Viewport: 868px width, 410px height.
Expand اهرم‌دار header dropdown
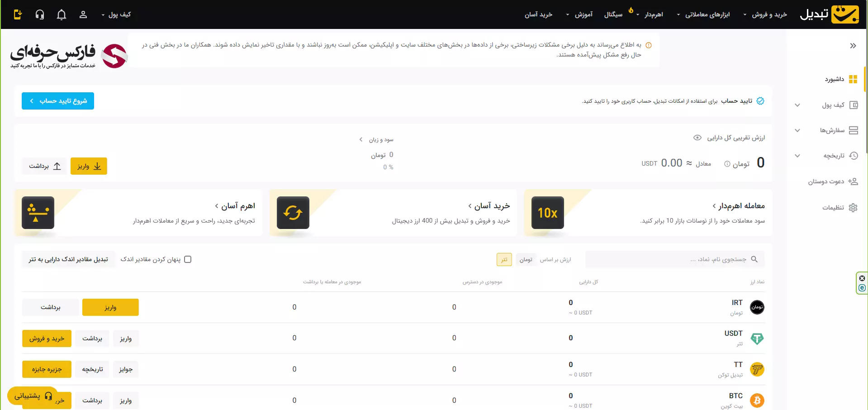pyautogui.click(x=650, y=14)
